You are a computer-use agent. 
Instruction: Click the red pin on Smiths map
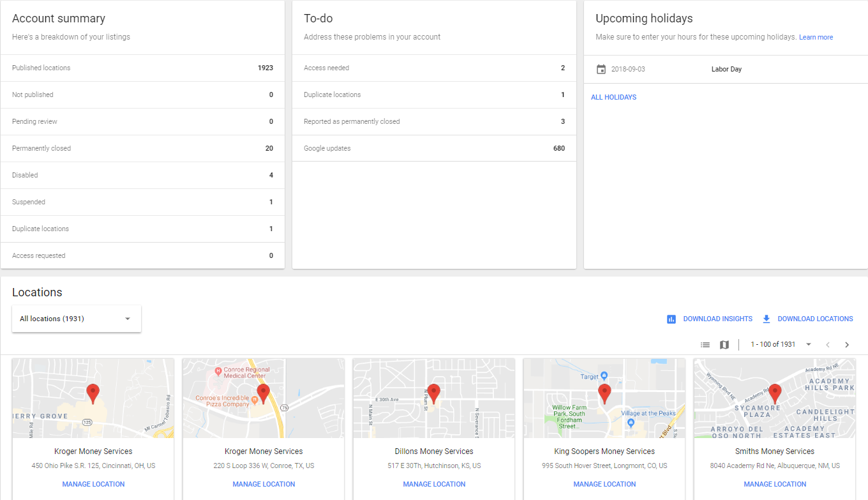[775, 393]
